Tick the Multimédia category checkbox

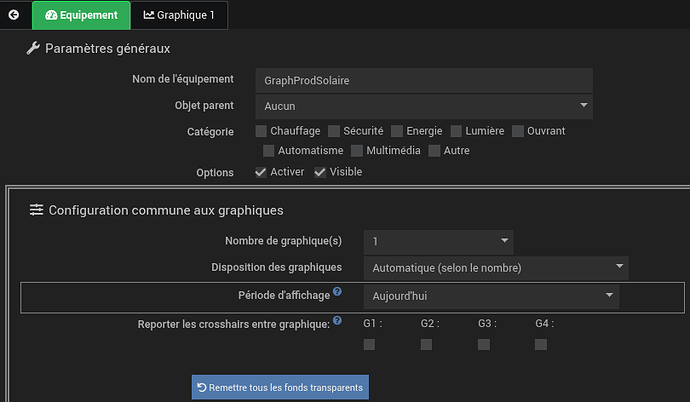(x=357, y=151)
